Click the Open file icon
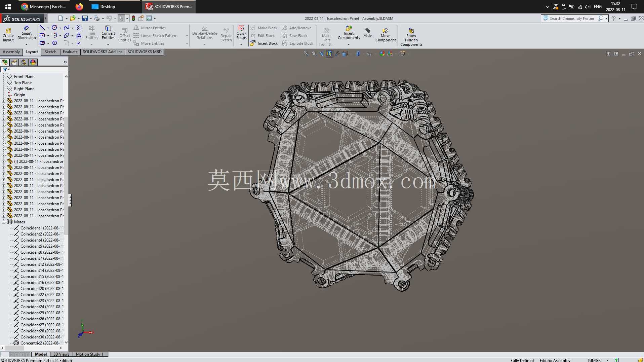 (x=73, y=18)
